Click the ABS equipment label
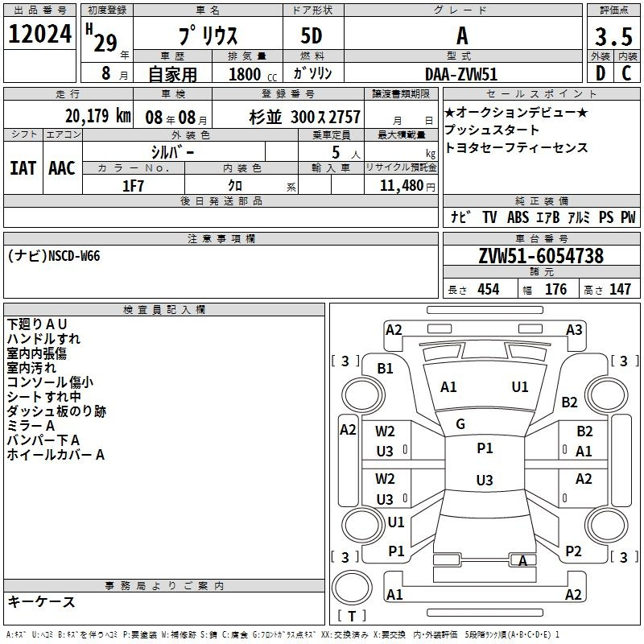 (x=518, y=217)
